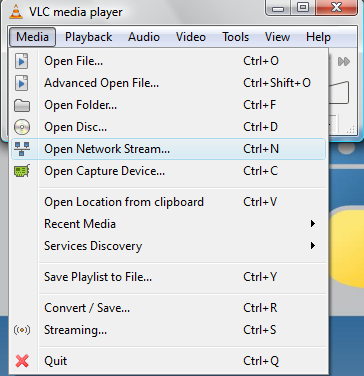The width and height of the screenshot is (364, 376).
Task: Open the Help menu
Action: pyautogui.click(x=318, y=37)
